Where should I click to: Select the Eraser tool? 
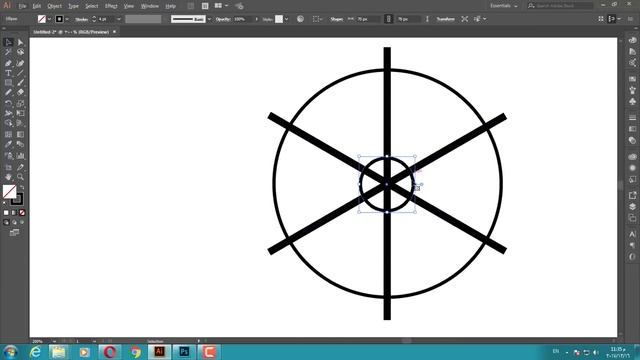20,93
